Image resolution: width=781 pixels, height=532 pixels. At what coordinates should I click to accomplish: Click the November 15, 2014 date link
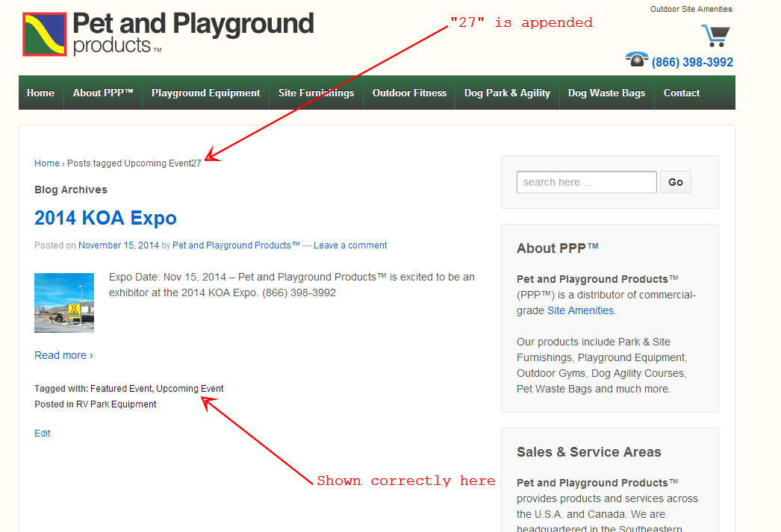[119, 245]
